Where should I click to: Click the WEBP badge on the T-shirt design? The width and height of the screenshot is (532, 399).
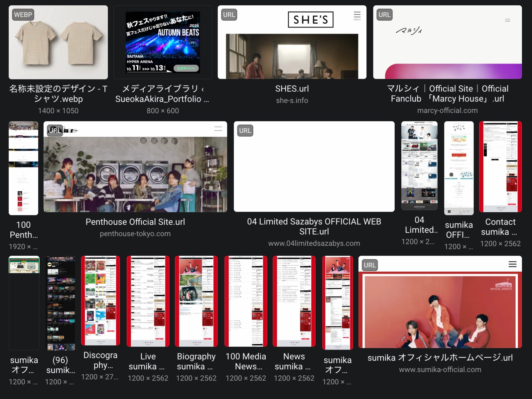coord(23,15)
